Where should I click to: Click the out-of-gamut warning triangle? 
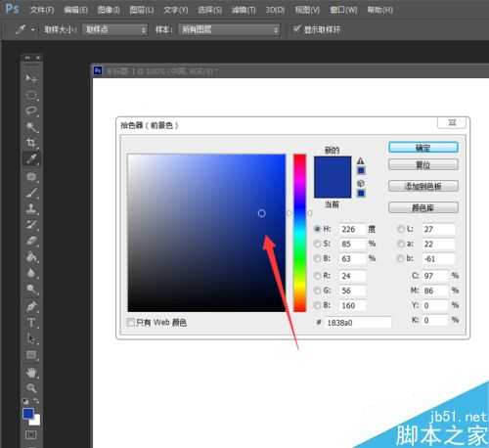pos(361,160)
